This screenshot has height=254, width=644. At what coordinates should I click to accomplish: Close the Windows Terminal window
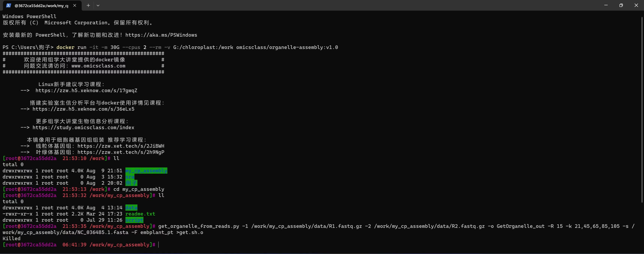point(636,5)
